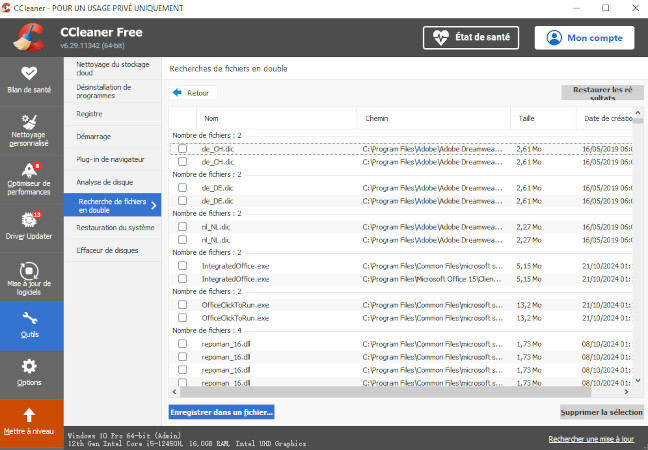Check the second de_CH.dic file checkbox
The image size is (648, 450).
182,162
